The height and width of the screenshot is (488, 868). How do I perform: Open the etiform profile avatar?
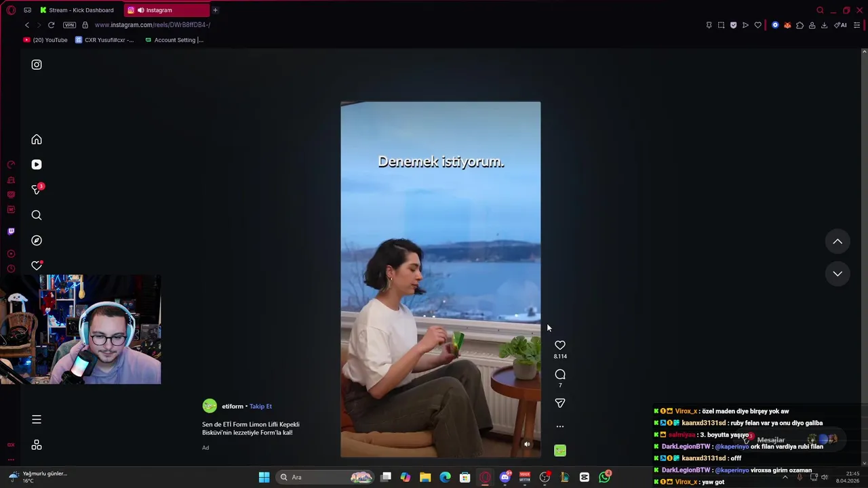coord(210,406)
